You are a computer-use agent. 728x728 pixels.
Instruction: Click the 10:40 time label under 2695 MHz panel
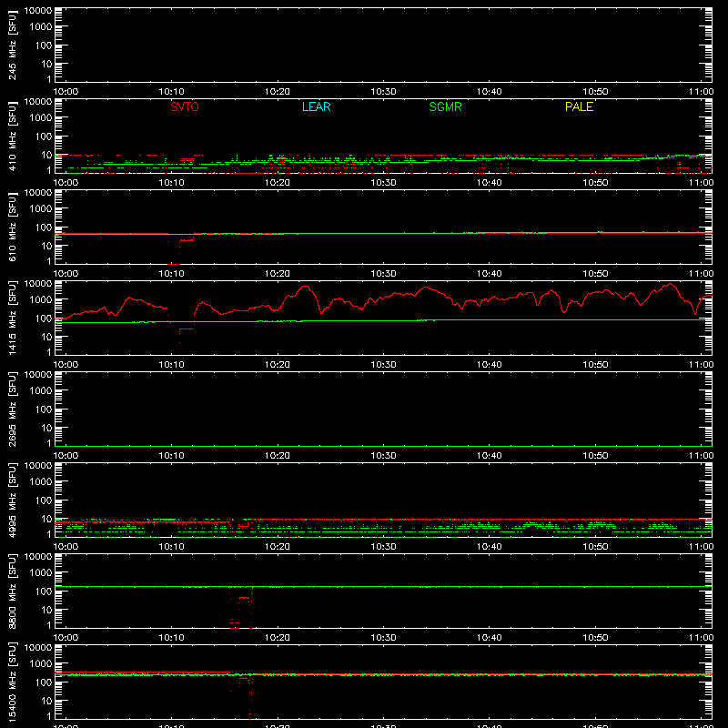tap(490, 456)
